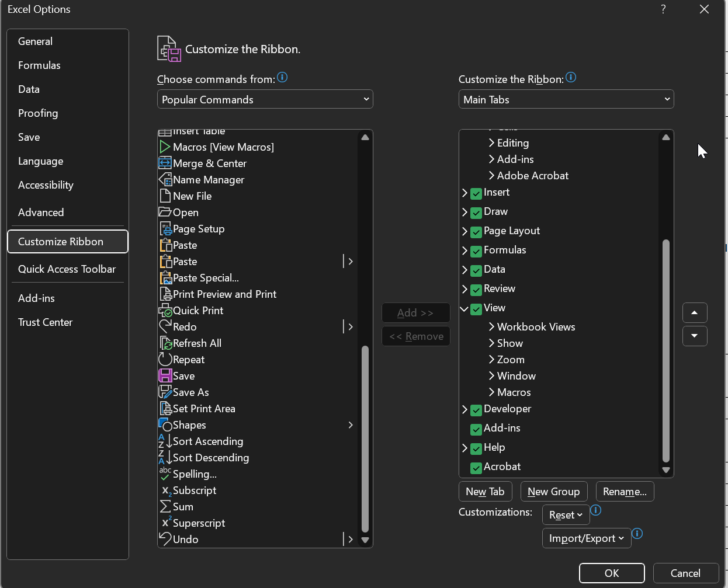This screenshot has height=588, width=728.
Task: Open the Popular Commands dropdown
Action: coord(265,99)
